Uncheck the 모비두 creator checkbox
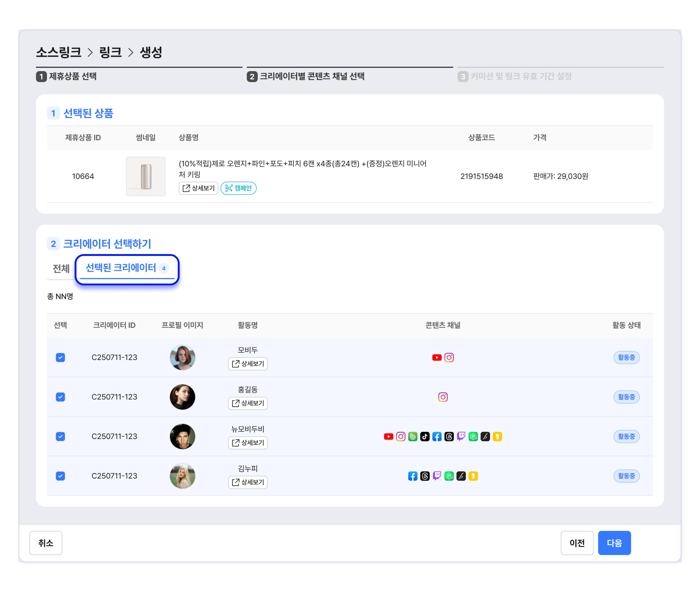The height and width of the screenshot is (591, 700). (60, 357)
